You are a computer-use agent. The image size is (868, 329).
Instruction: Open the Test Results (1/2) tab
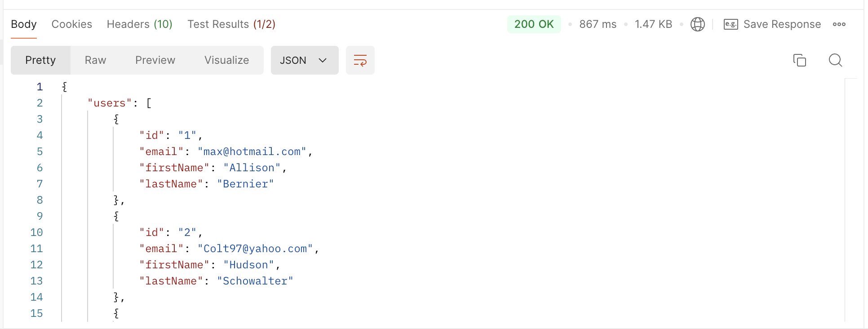click(x=231, y=24)
